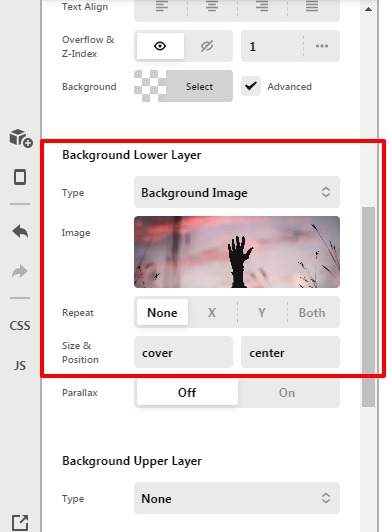Click the center position field
The image size is (387, 532).
pyautogui.click(x=290, y=352)
